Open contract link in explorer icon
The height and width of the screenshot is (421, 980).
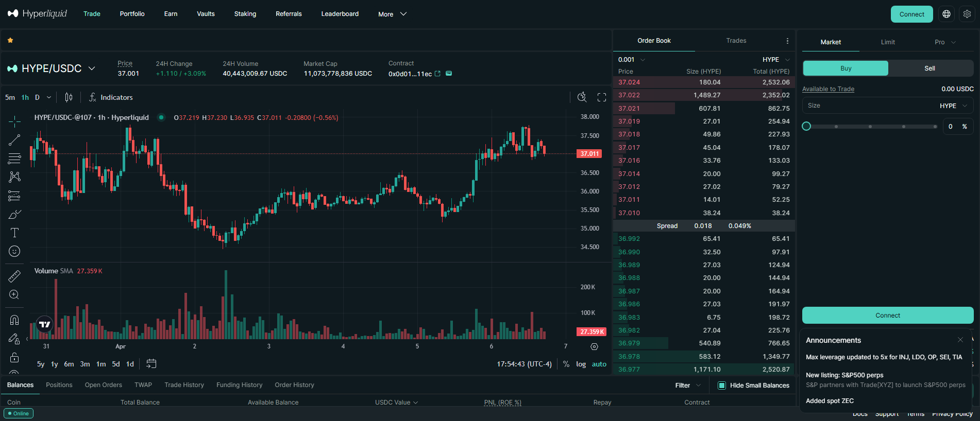pos(438,74)
